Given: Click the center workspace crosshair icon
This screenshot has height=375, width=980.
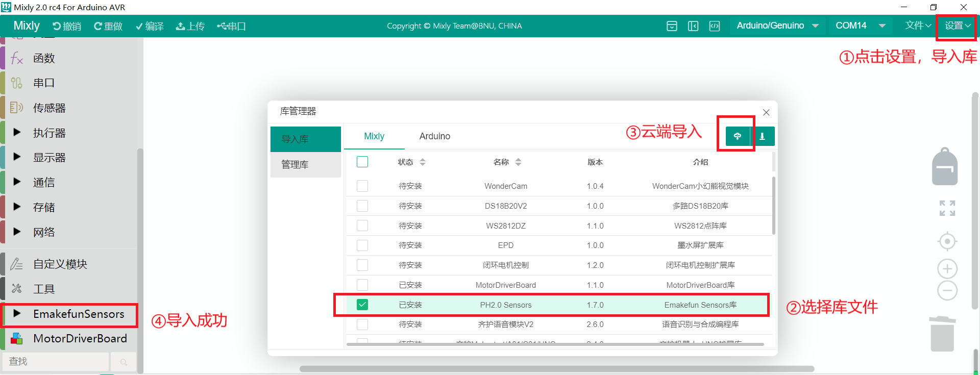Looking at the screenshot, I should (x=947, y=241).
